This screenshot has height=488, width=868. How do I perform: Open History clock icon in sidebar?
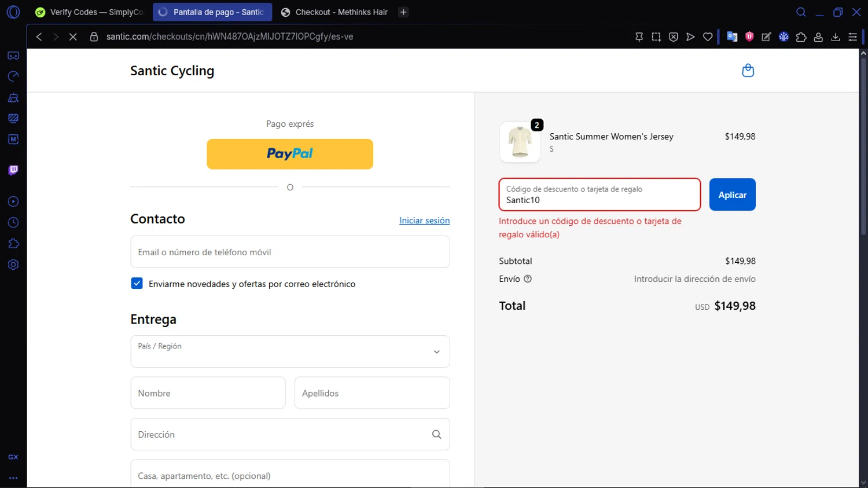tap(13, 223)
